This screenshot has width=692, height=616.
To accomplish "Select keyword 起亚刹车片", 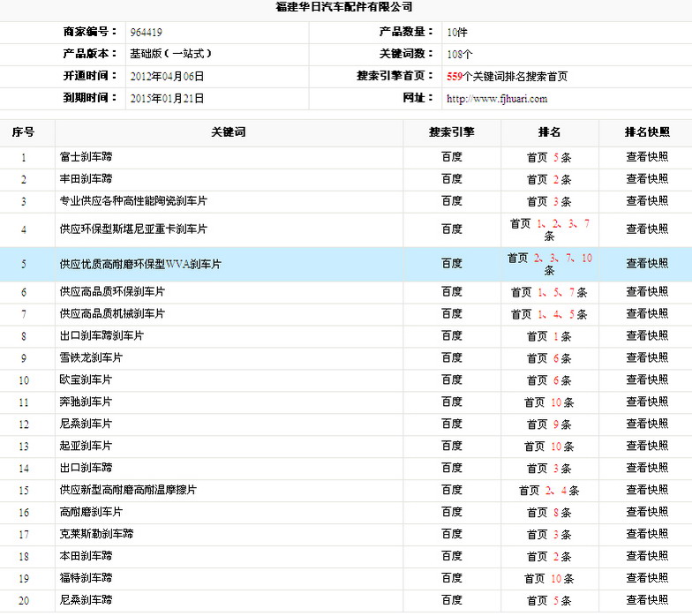I will pos(86,447).
